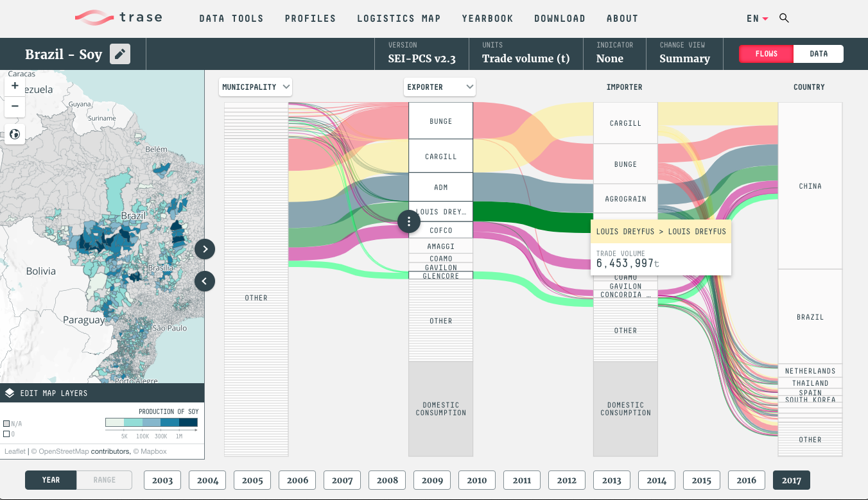
Task: Open the ABOUT page
Action: pos(622,19)
